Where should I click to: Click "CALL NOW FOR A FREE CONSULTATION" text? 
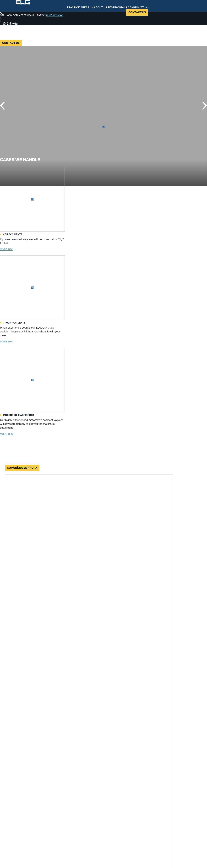point(23,15)
